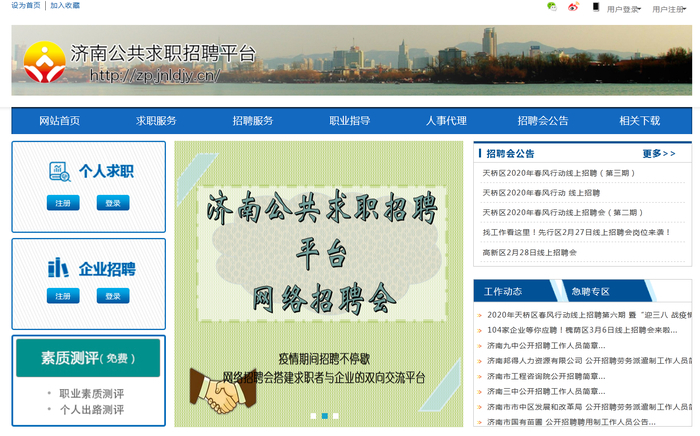Open 招聘服务 menu item
Viewport: 700px width, 436px height.
click(253, 120)
